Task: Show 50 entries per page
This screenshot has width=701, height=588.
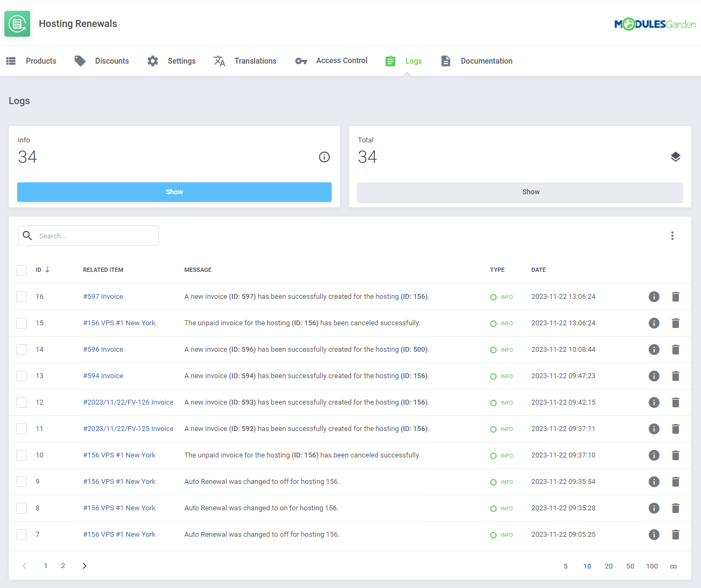Action: tap(630, 566)
